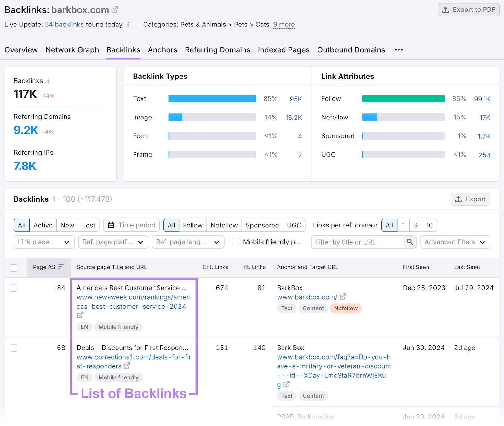504x426 pixels.
Task: Switch to the Referring Domains tab
Action: pos(217,50)
